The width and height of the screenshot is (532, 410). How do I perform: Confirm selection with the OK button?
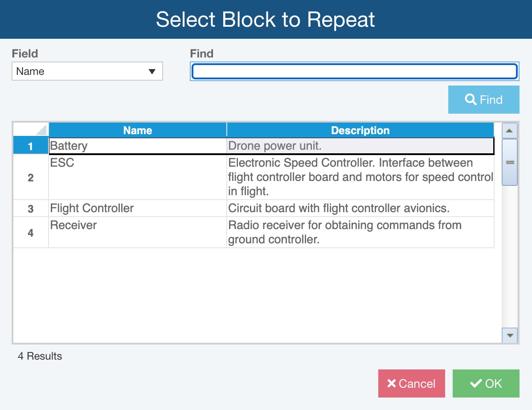click(486, 383)
